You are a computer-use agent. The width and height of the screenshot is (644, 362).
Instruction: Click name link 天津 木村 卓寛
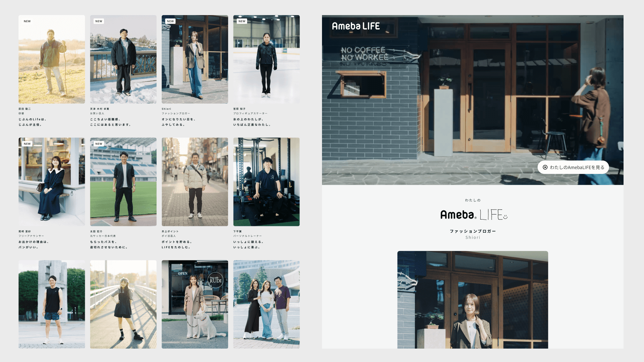click(100, 109)
